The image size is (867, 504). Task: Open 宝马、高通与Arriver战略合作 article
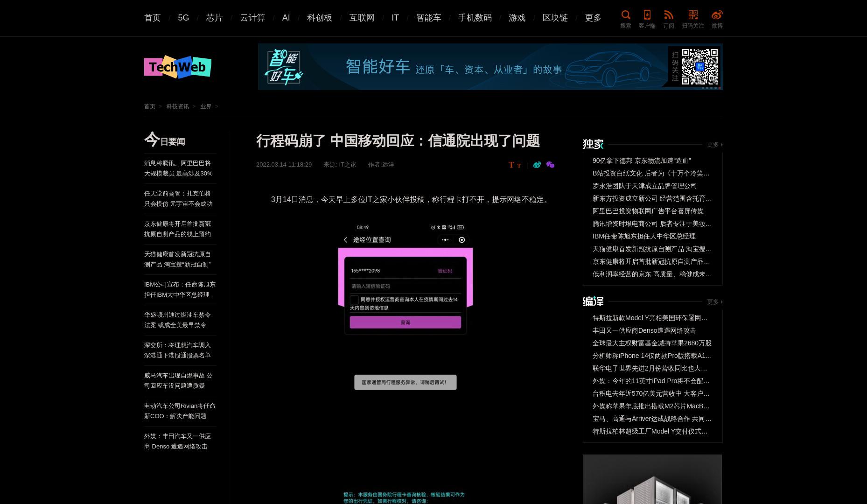click(x=652, y=419)
